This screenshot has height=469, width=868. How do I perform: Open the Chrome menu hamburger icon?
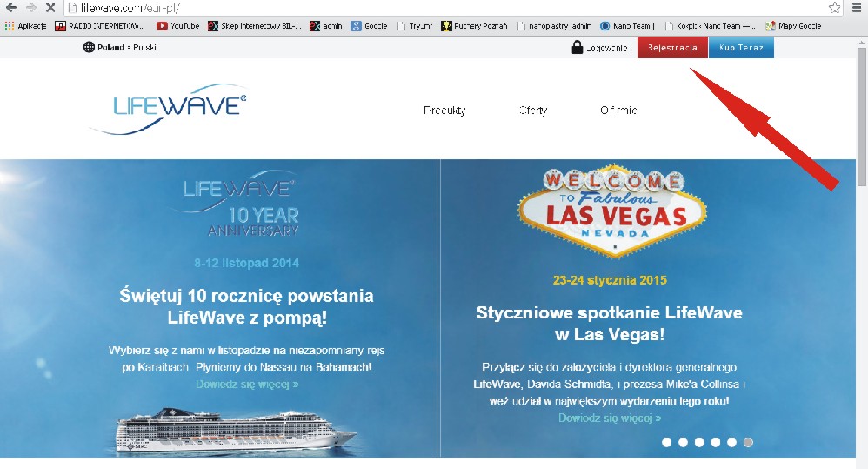pos(857,8)
